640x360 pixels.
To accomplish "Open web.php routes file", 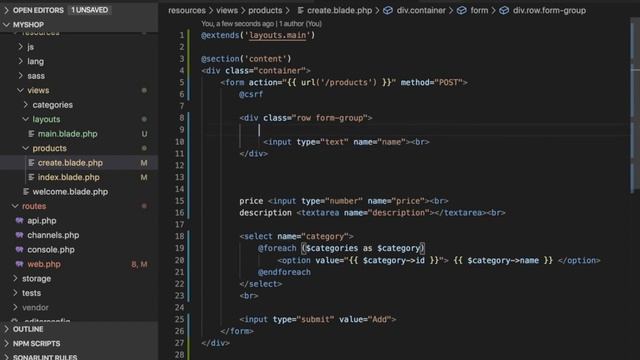I will click(x=44, y=264).
